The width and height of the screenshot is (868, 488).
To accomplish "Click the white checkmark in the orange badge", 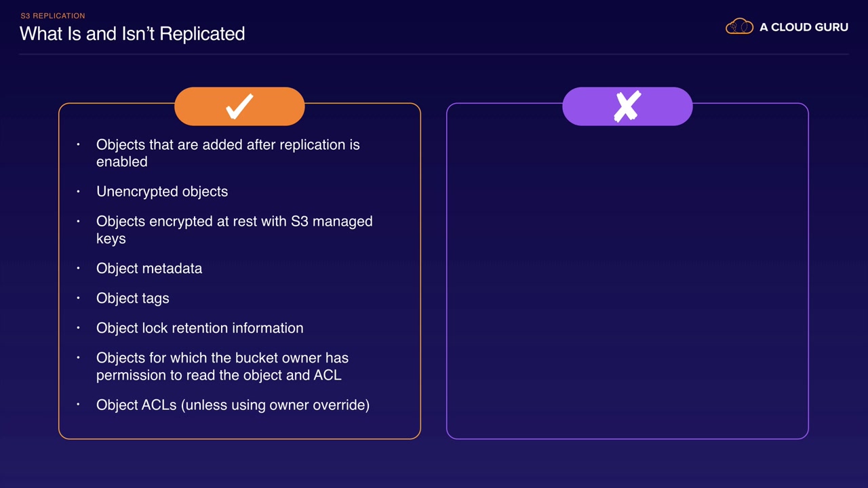I will coord(239,106).
